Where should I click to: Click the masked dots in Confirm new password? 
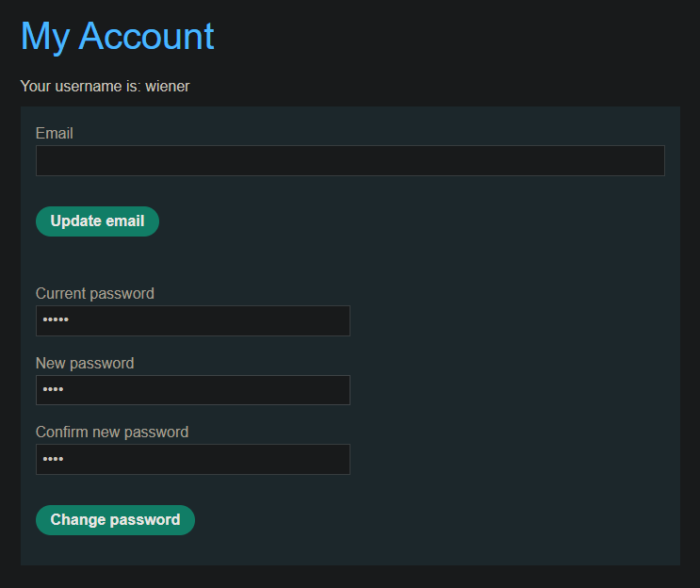coord(53,460)
